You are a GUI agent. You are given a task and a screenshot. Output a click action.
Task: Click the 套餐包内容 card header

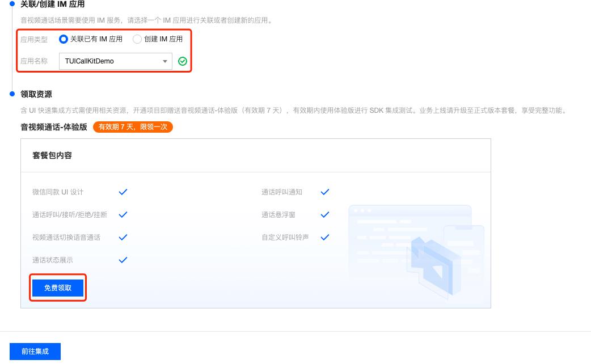point(52,155)
